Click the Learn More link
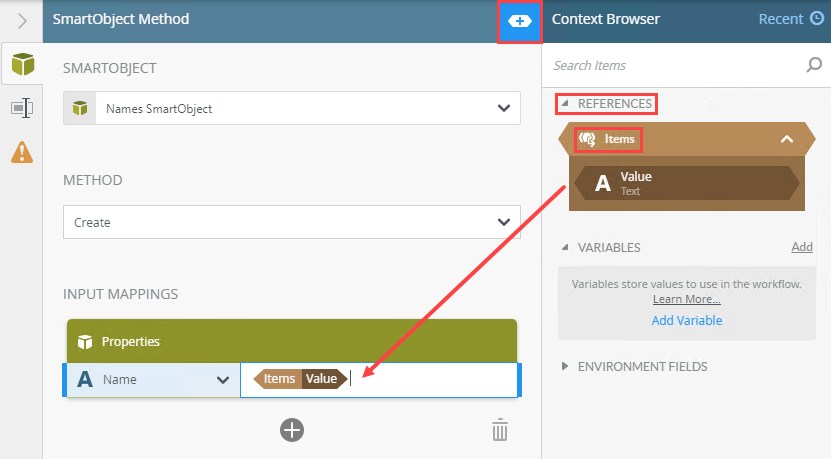831x459 pixels. click(686, 299)
